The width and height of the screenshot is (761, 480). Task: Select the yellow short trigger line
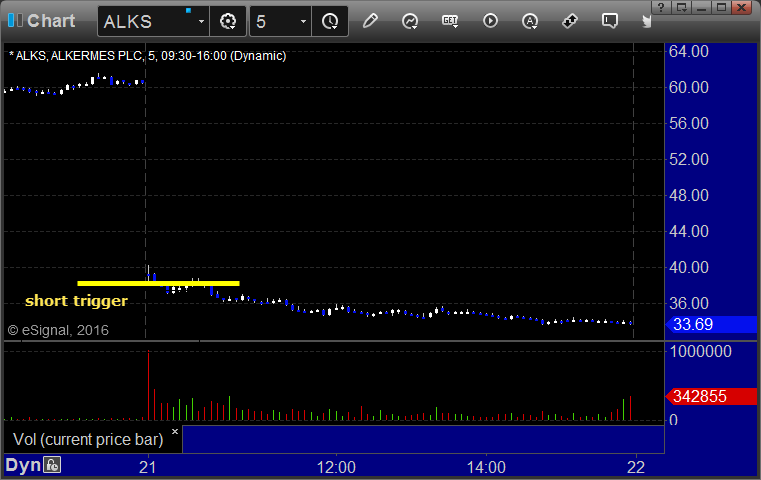(158, 283)
